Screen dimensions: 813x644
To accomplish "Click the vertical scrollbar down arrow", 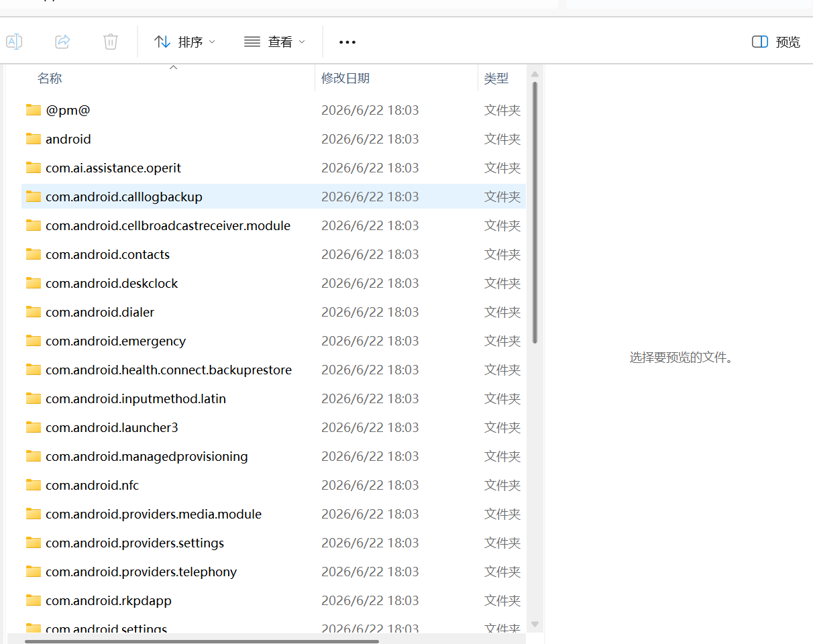I will click(x=535, y=624).
